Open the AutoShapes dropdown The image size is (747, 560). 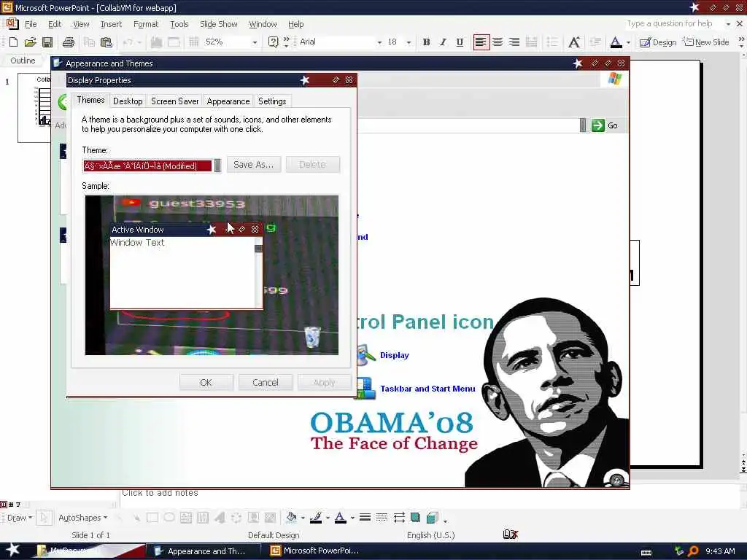coord(82,518)
